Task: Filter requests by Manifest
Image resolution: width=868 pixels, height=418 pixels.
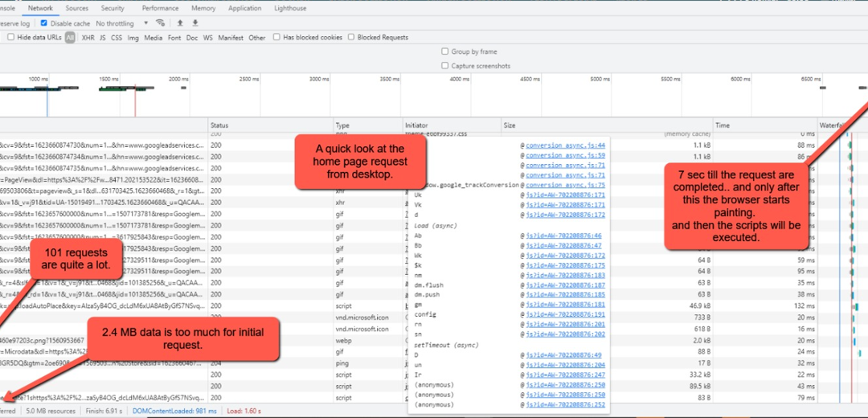Action: coord(231,38)
